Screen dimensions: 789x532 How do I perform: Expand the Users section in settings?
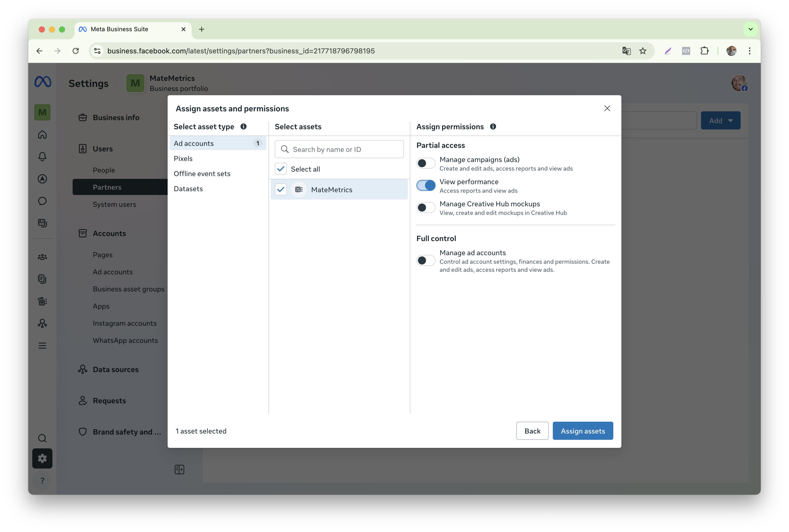pos(103,149)
